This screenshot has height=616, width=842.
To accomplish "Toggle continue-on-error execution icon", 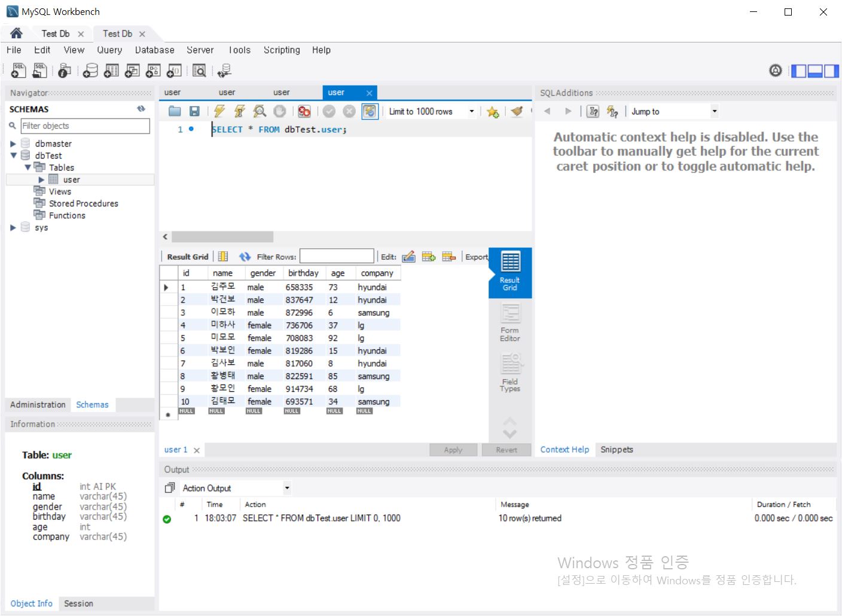I will (304, 111).
